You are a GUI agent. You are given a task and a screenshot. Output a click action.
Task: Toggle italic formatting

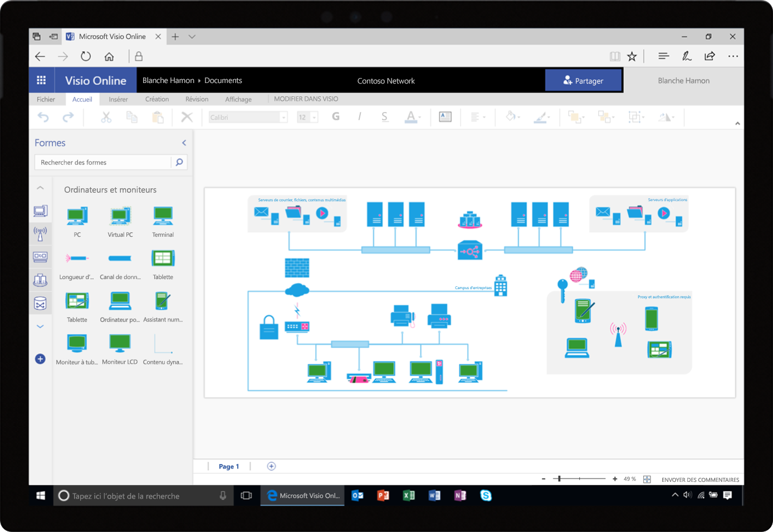[360, 117]
